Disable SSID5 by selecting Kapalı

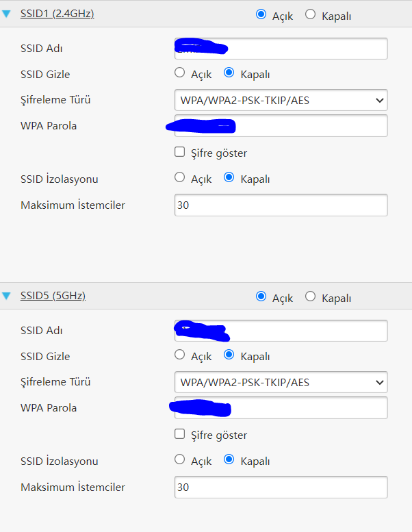click(x=310, y=297)
